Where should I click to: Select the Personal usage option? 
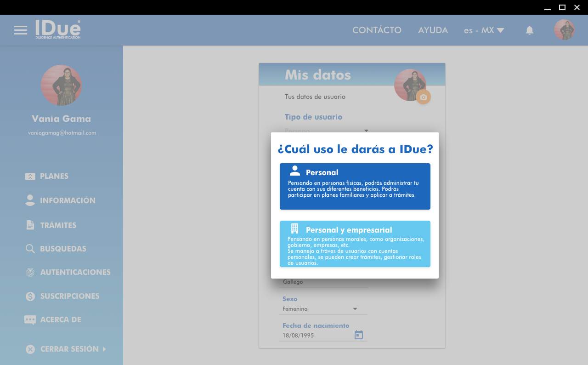click(355, 186)
